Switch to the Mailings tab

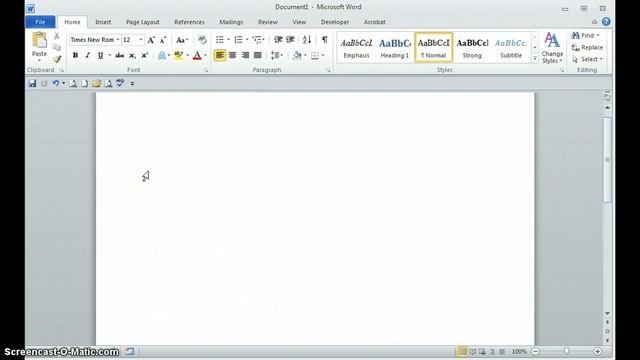231,22
